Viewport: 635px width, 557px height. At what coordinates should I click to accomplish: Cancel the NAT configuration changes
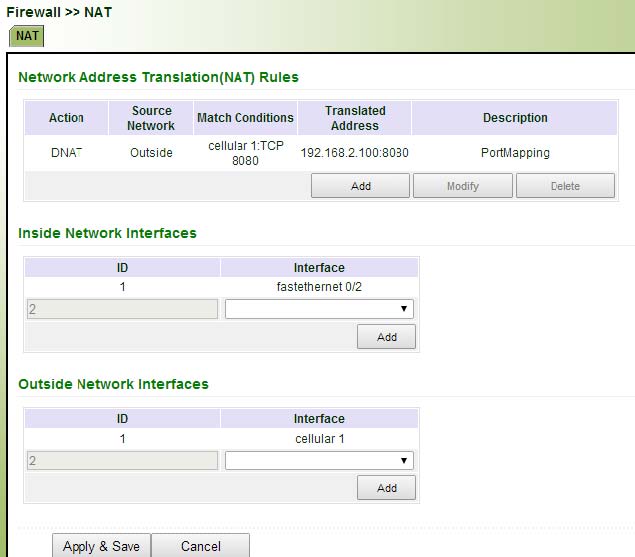(200, 546)
